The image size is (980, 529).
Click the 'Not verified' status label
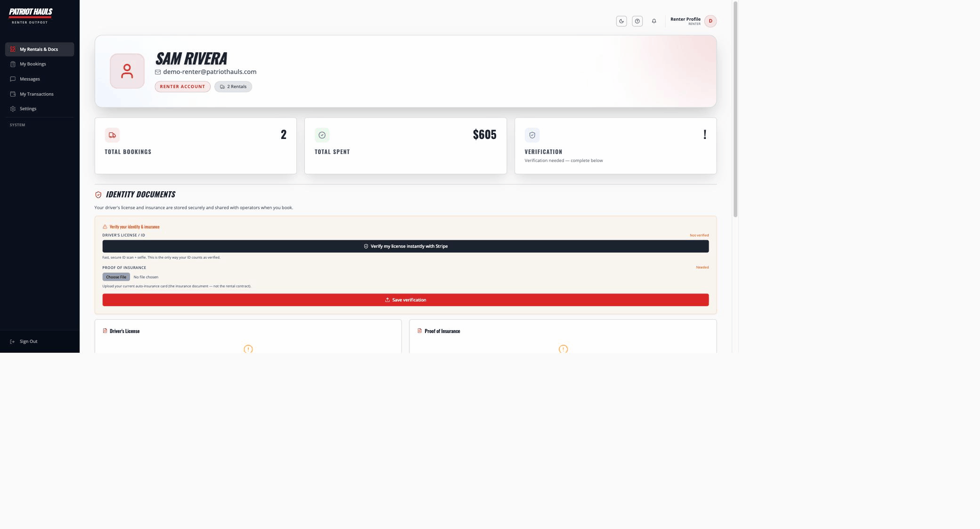pyautogui.click(x=699, y=235)
